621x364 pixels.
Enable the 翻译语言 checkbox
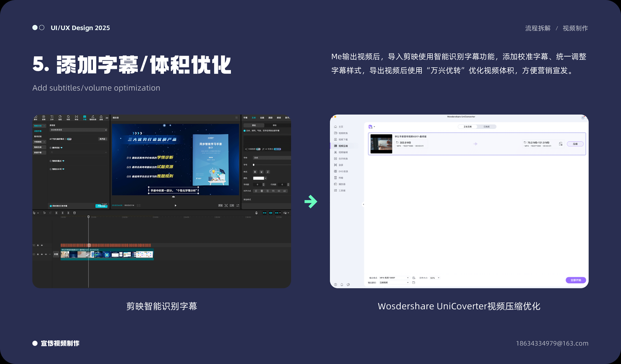(51, 148)
